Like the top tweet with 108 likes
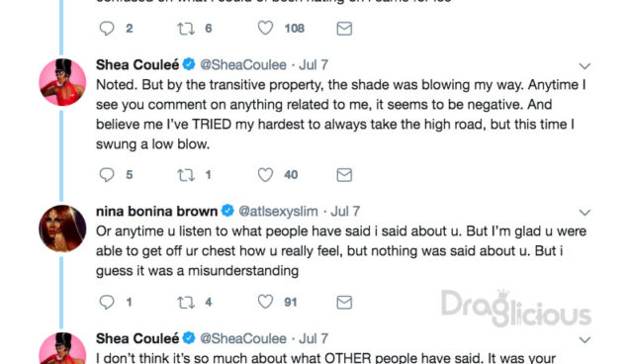This screenshot has height=364, width=631. (x=265, y=28)
